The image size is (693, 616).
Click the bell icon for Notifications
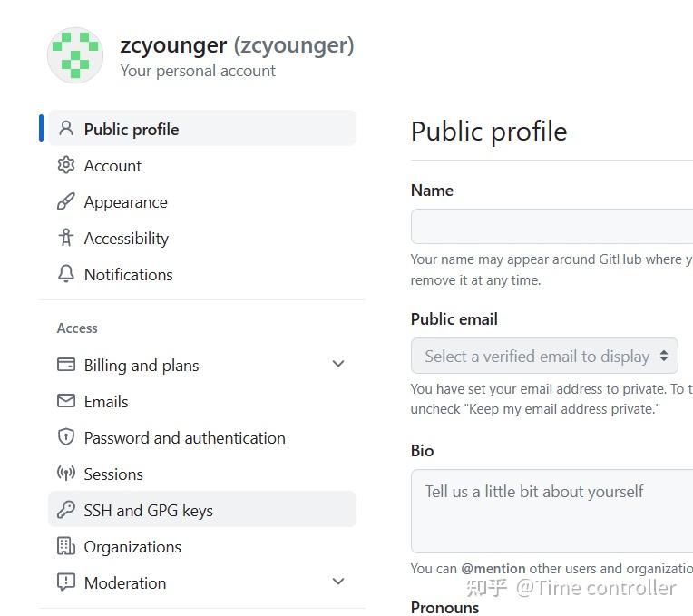click(x=65, y=274)
